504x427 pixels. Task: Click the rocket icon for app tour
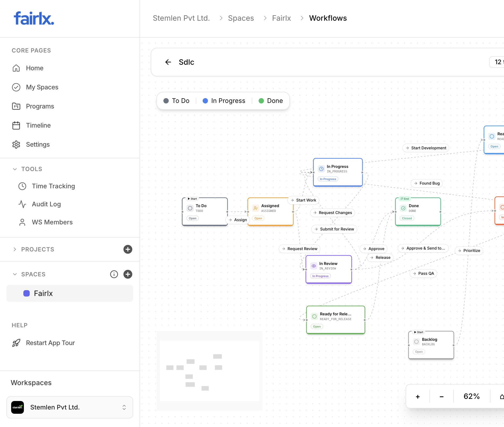16,343
